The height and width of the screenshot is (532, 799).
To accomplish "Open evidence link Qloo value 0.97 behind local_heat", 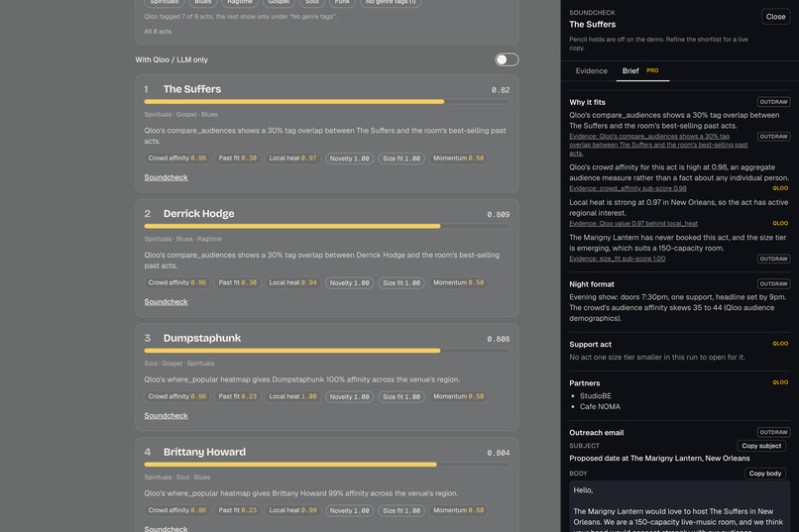I will tap(633, 224).
